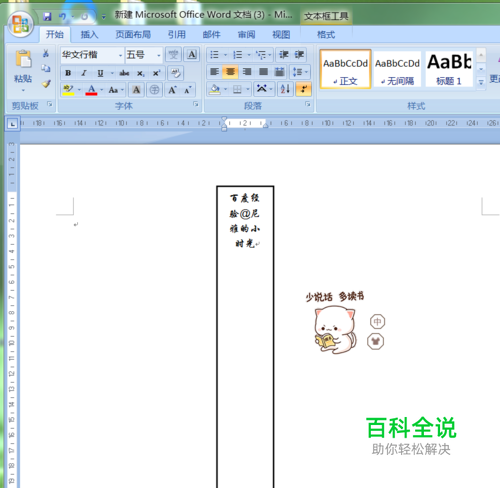
Task: Activate the Format Painter brush
Action: pyautogui.click(x=46, y=83)
